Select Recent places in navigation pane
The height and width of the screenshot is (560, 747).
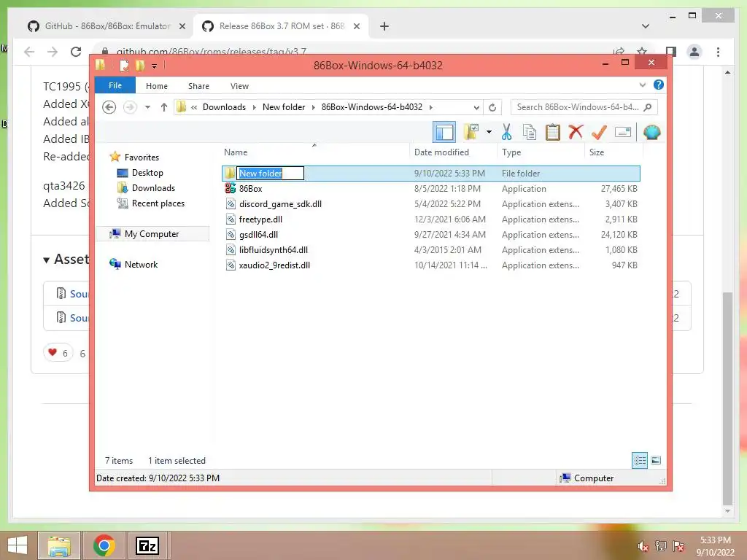click(x=158, y=203)
